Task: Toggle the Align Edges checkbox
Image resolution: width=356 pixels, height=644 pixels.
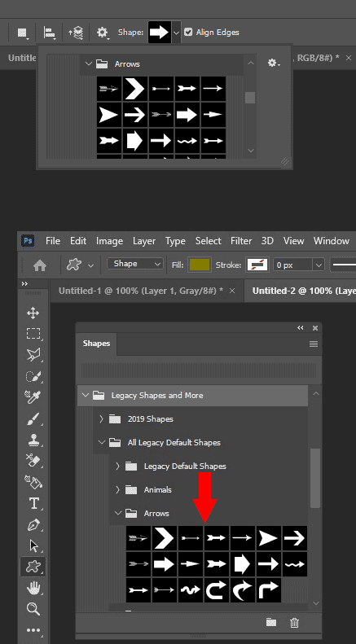Action: [188, 32]
